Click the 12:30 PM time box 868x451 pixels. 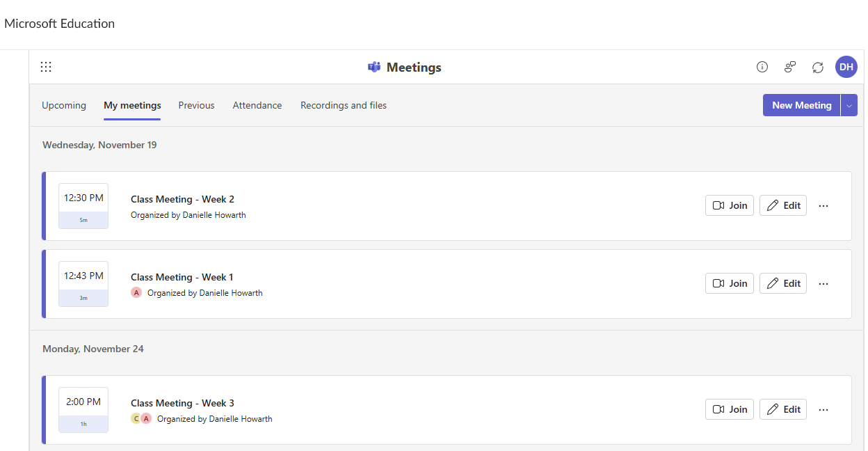tap(83, 206)
